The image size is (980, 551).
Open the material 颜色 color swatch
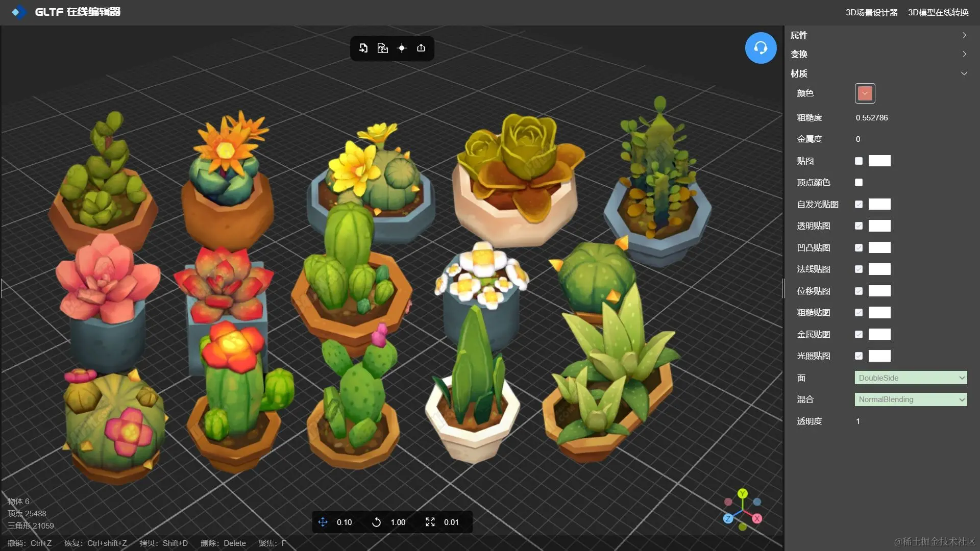[x=865, y=93]
